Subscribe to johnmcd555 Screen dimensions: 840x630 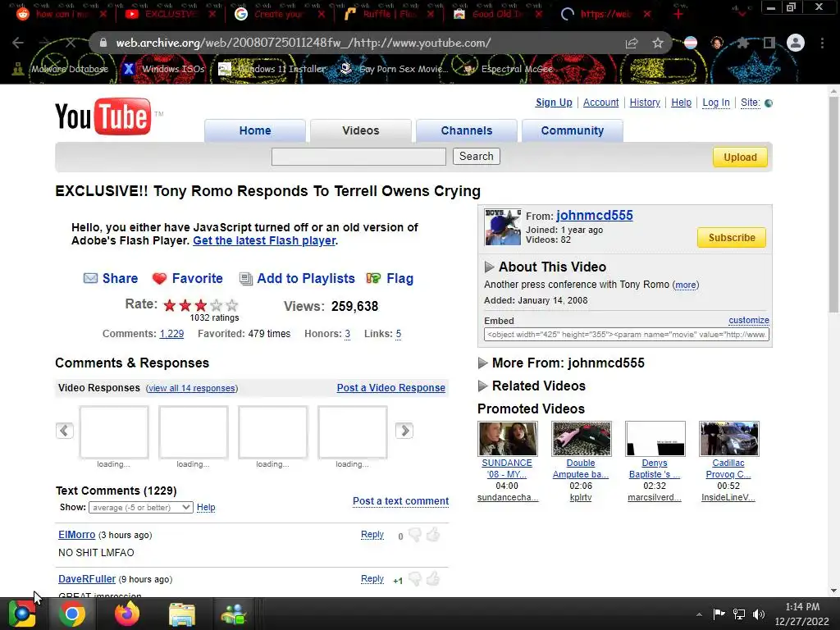coord(731,237)
